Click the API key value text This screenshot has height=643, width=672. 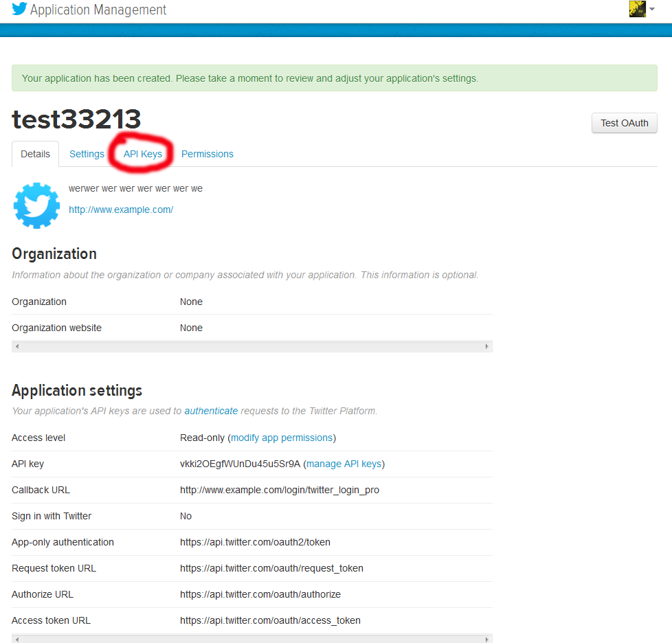coord(240,464)
